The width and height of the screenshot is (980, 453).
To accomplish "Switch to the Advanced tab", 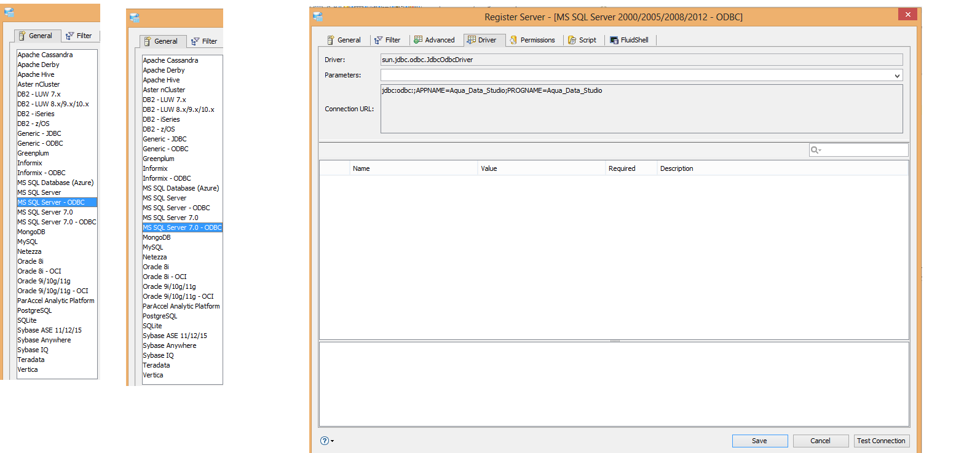I will tap(434, 40).
